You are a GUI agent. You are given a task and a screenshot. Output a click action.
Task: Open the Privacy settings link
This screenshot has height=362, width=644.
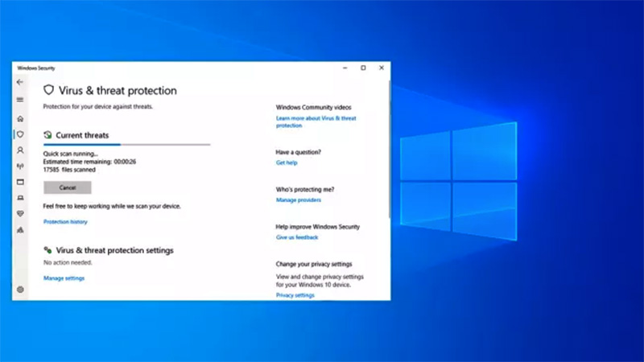pyautogui.click(x=295, y=295)
